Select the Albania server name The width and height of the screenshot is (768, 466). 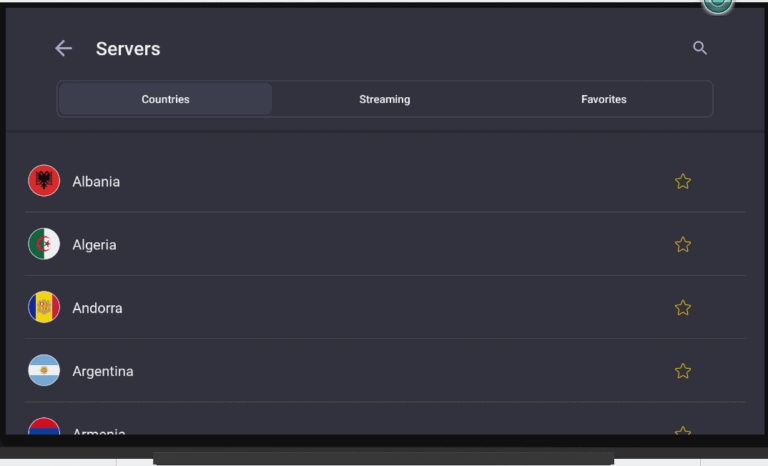96,182
